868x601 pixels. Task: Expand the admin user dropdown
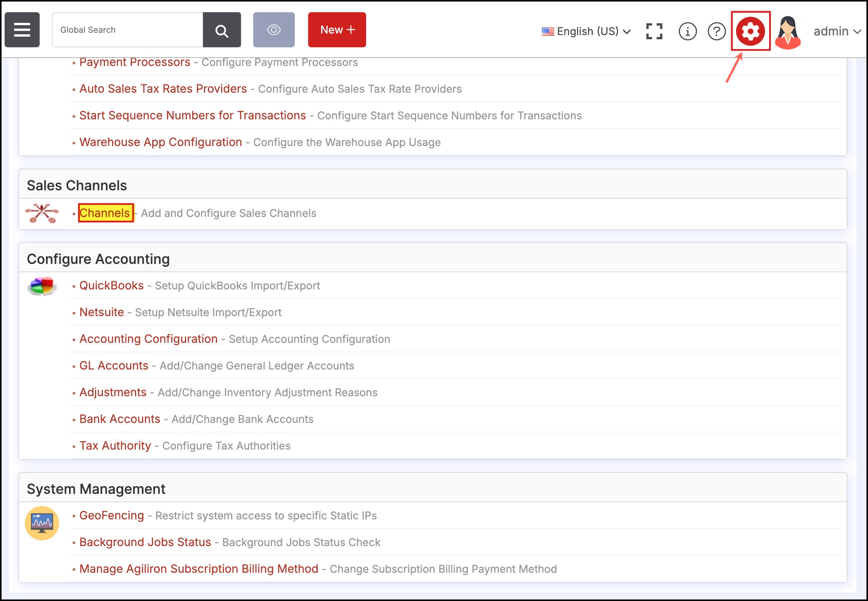tap(837, 31)
